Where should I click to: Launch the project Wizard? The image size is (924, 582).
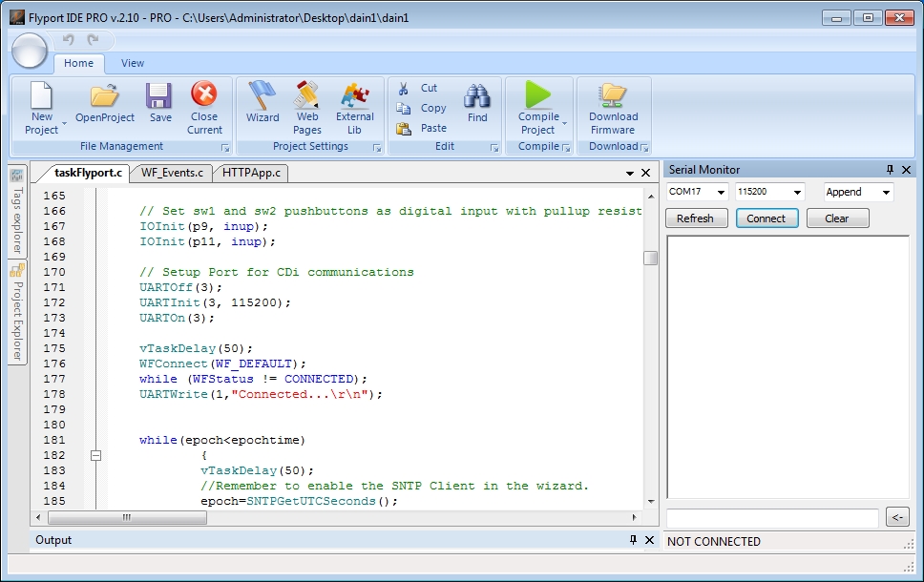tap(262, 102)
